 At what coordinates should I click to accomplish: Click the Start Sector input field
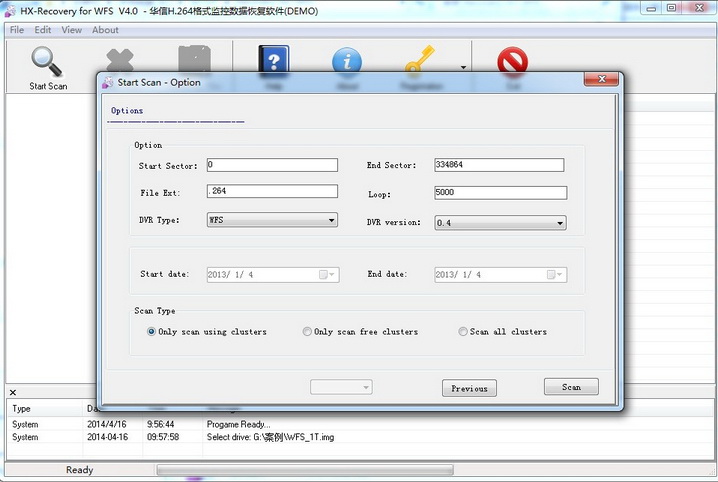coord(272,165)
